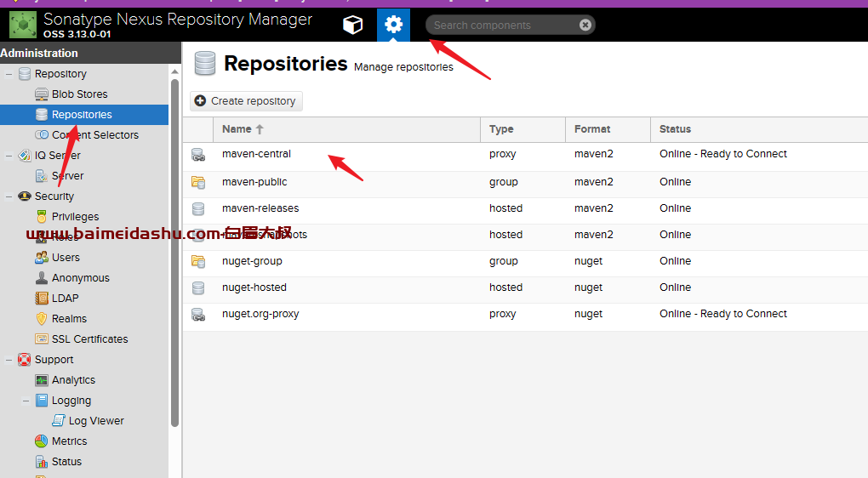Screen dimensions: 868x478
Task: Collapse the IQ Server tree node
Action: click(x=9, y=156)
